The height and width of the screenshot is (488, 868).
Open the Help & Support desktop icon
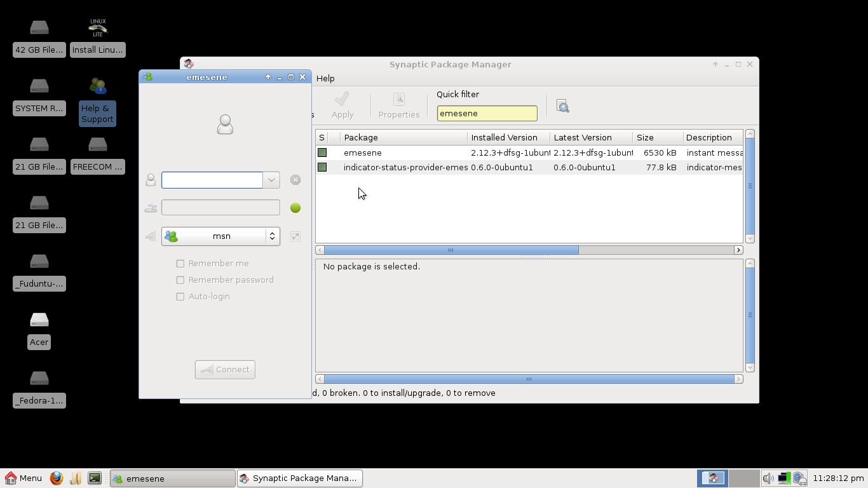click(97, 102)
